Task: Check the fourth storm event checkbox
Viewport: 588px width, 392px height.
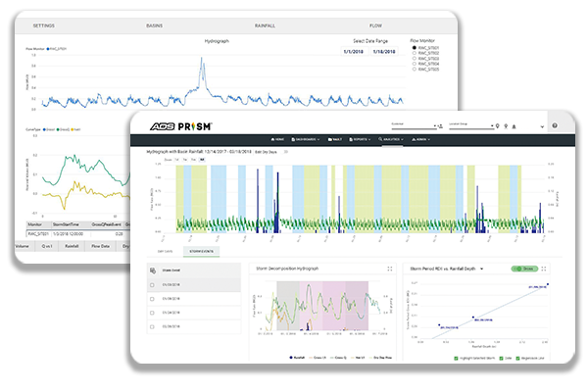Action: (x=152, y=326)
